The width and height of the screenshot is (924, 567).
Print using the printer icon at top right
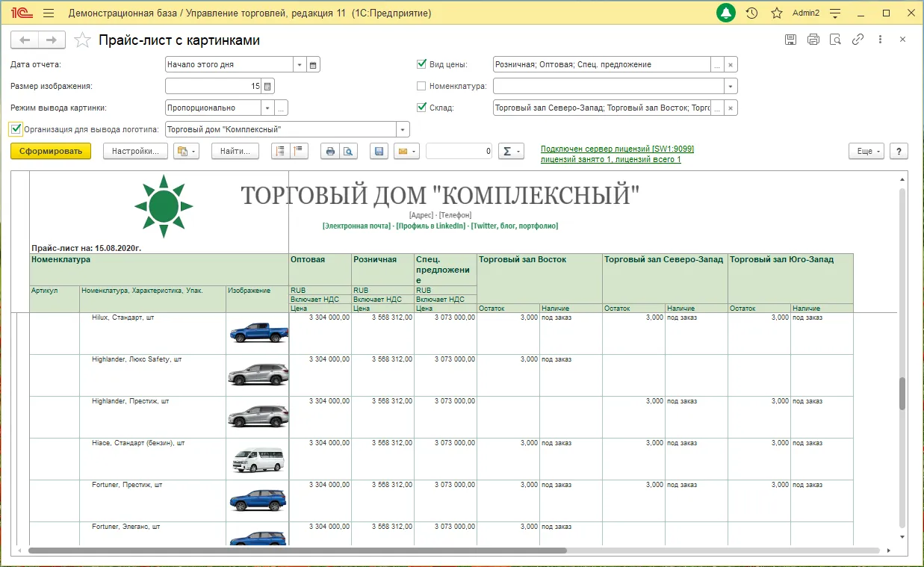813,40
